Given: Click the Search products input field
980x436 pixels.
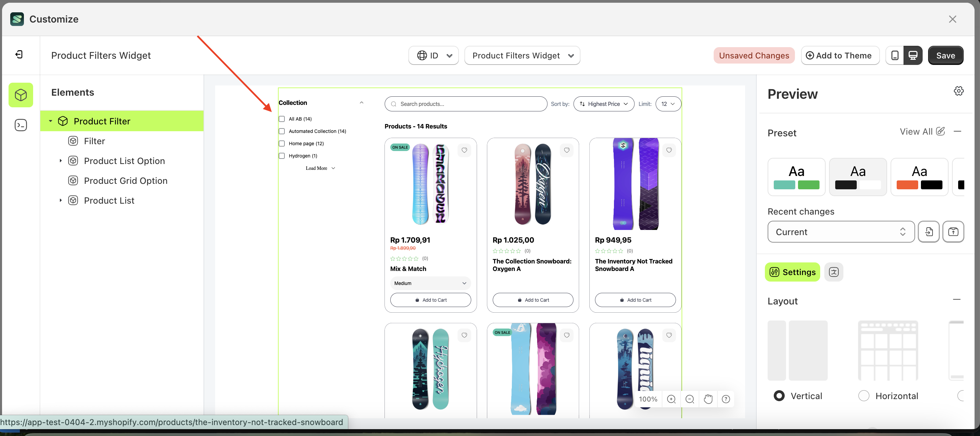Looking at the screenshot, I should 465,104.
